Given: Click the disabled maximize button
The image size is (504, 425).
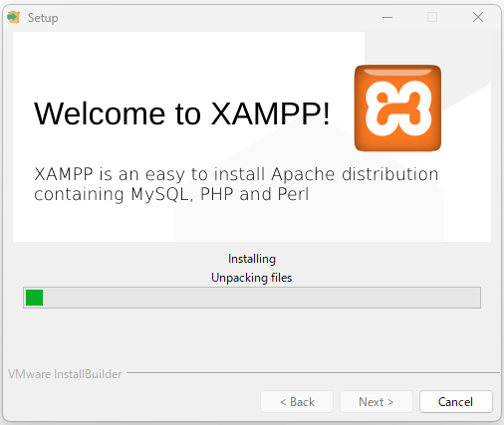Looking at the screenshot, I should pyautogui.click(x=432, y=17).
